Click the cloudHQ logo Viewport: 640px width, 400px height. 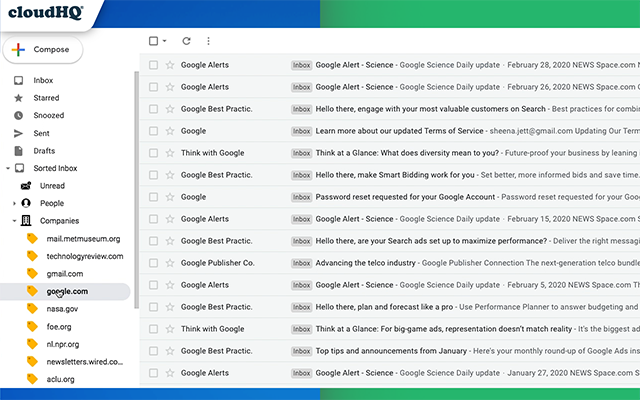click(x=46, y=12)
